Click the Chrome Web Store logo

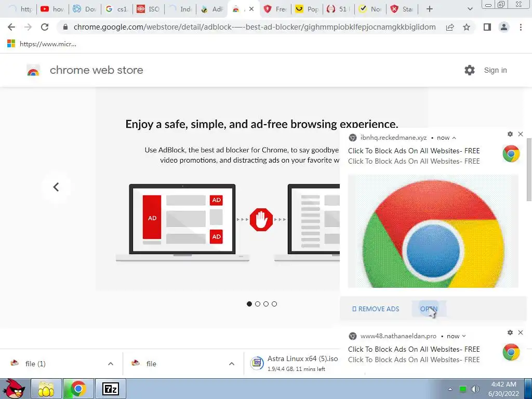(x=33, y=70)
